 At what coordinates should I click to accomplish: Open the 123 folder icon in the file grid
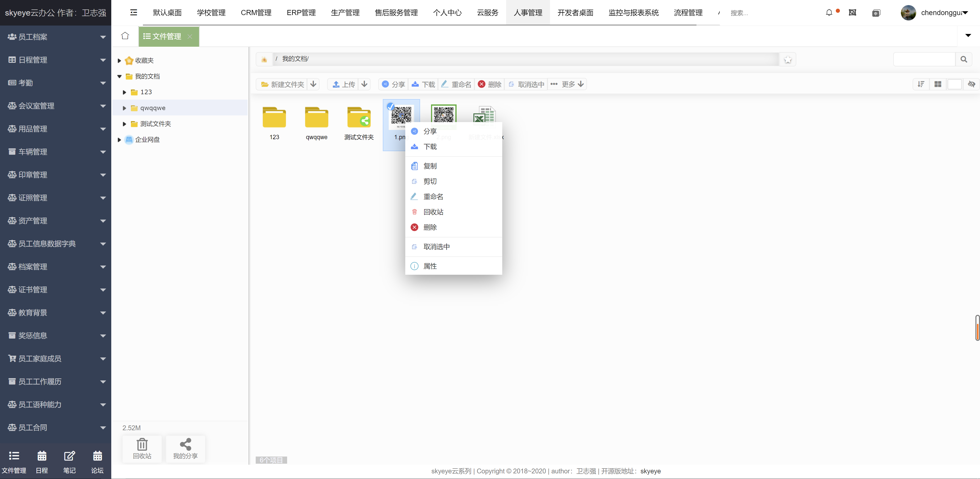pos(274,117)
